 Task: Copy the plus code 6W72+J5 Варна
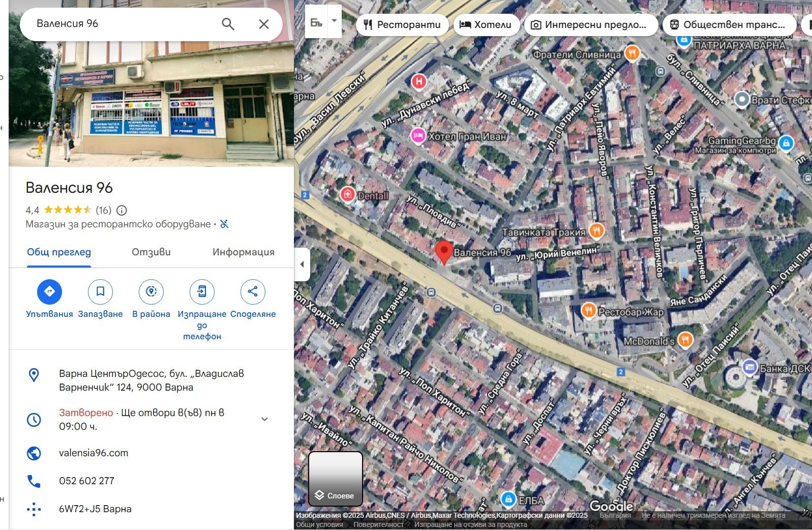(95, 509)
